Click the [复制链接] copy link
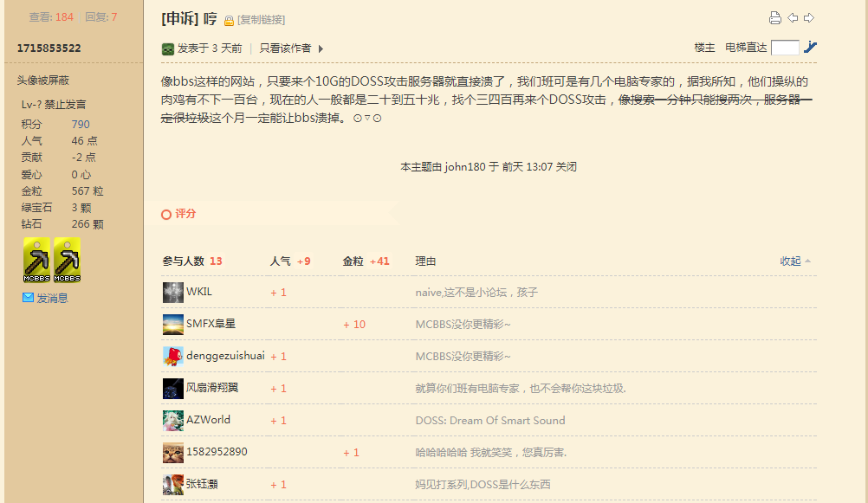The image size is (868, 503). pos(262,20)
